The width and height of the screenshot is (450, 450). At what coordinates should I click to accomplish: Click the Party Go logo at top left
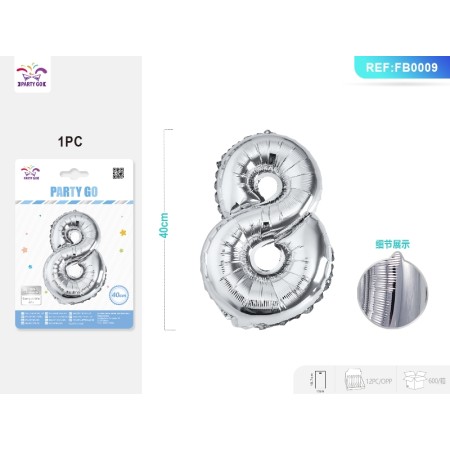tap(32, 75)
